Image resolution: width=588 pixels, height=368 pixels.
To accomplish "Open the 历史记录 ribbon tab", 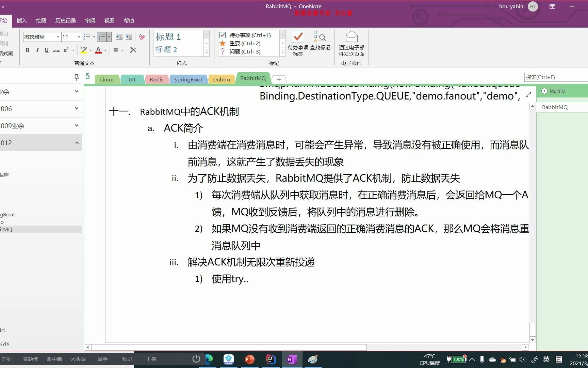I will 66,21.
